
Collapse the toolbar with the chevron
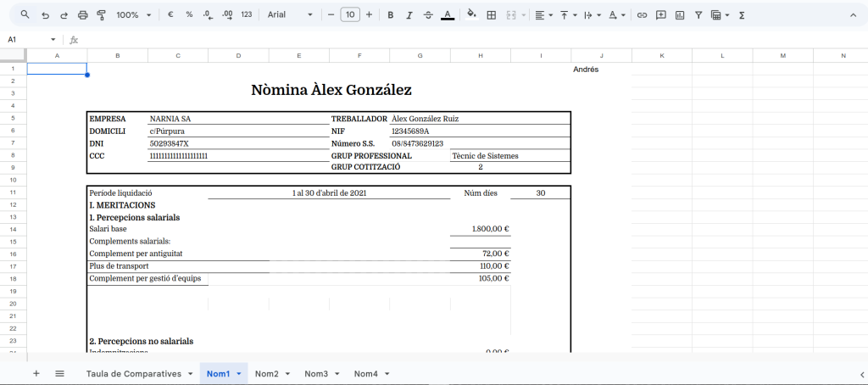(x=853, y=15)
